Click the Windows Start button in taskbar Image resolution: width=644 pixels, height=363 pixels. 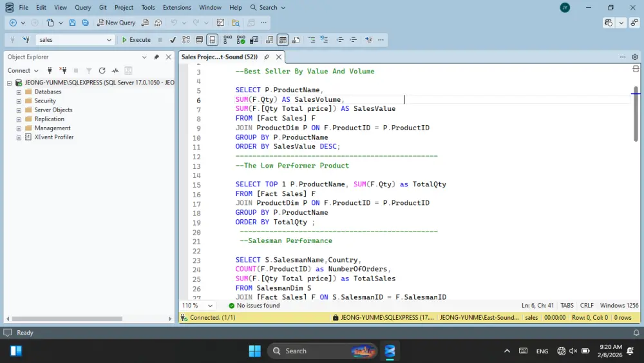tap(254, 351)
